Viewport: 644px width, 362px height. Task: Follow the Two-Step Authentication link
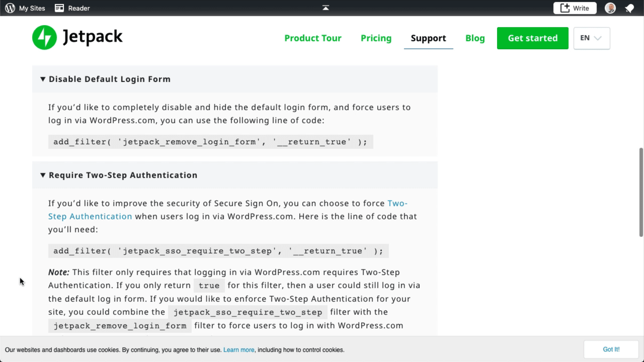coord(90,216)
